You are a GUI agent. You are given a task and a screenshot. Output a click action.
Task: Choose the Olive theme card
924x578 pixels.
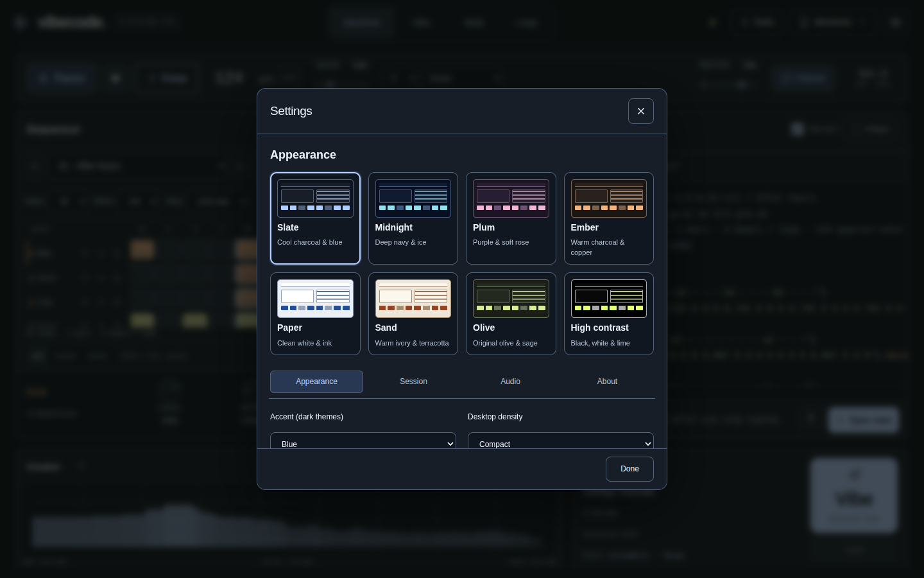[511, 314]
